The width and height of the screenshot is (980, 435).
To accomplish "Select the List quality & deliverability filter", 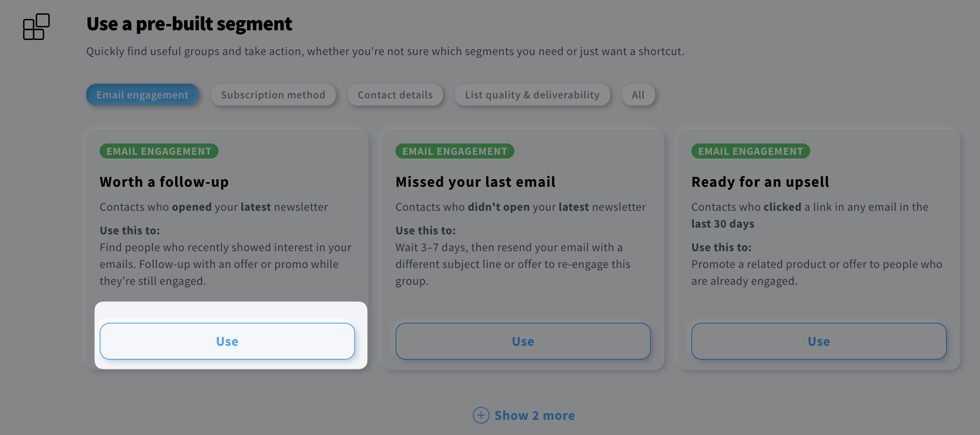I will click(532, 95).
